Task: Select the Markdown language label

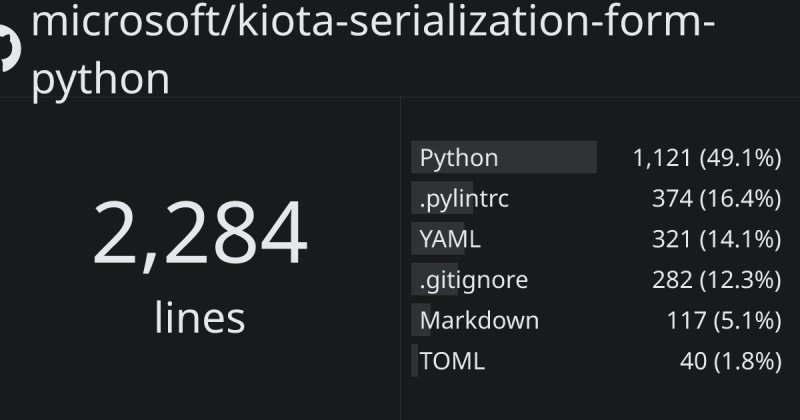Action: coord(479,320)
